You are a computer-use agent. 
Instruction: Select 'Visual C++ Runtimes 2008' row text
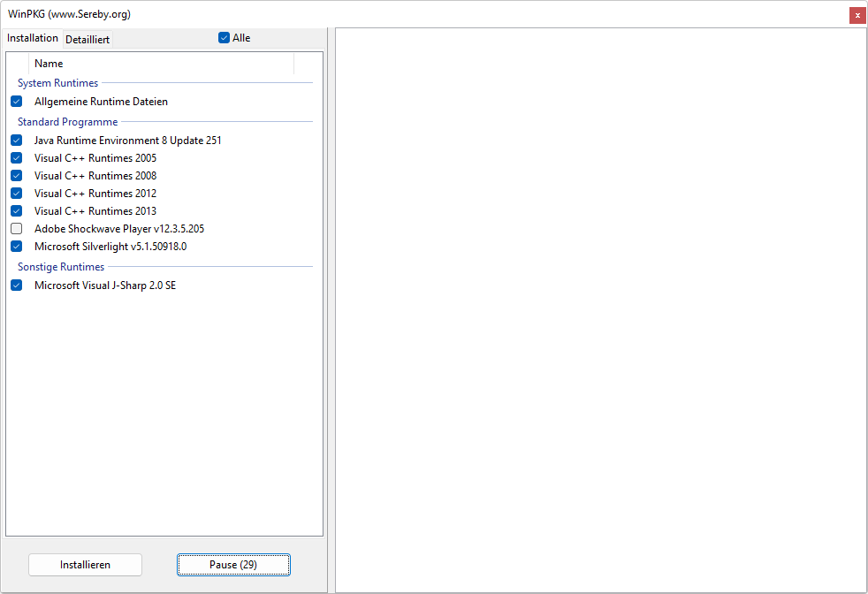95,176
